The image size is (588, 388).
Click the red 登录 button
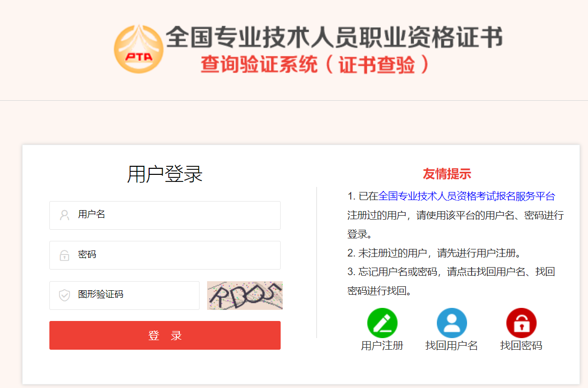coord(165,335)
